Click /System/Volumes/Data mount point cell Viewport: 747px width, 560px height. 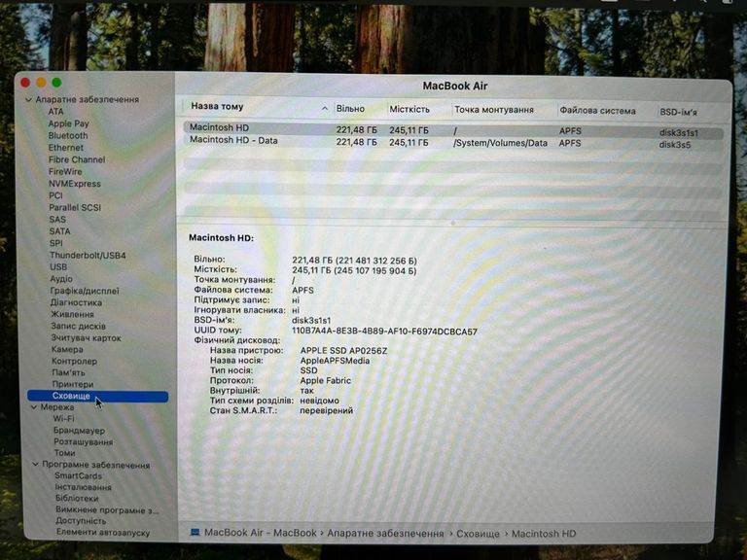point(500,143)
